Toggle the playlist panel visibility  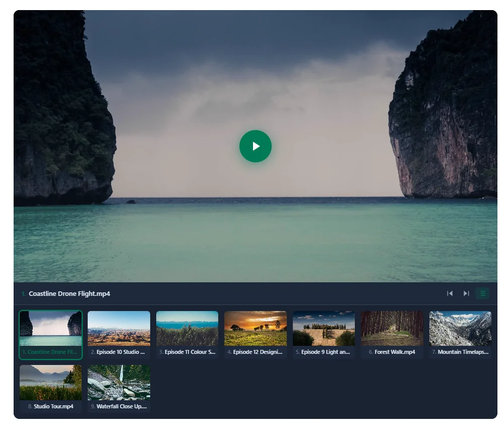click(x=483, y=293)
